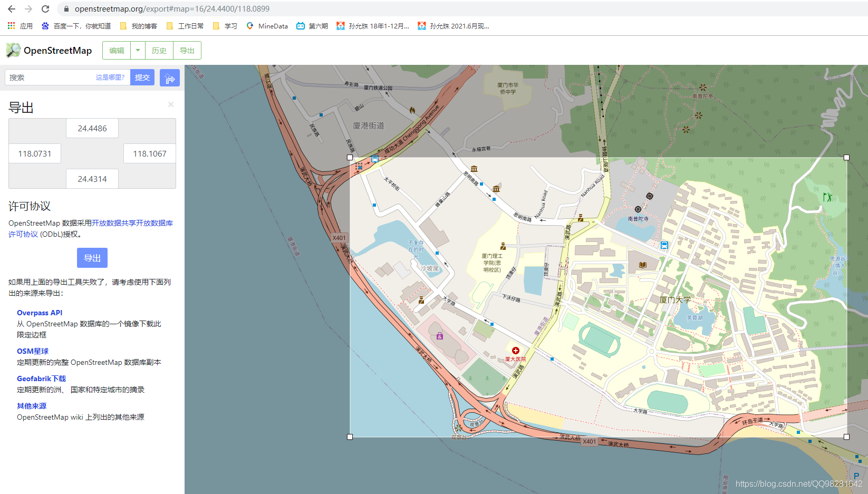Viewport: 868px width, 494px height.
Task: Open the Geofabrik下载 link
Action: 41,379
